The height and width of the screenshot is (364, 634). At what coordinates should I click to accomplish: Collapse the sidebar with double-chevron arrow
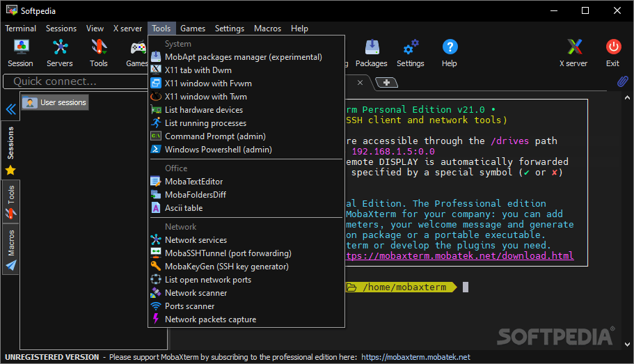(x=11, y=109)
